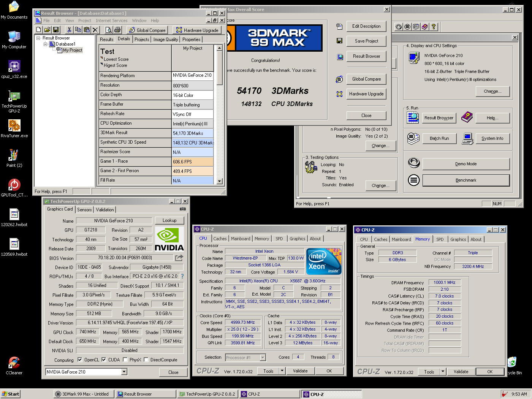
Task: Switch to the Validation tab in GPU-Z
Action: pyautogui.click(x=105, y=210)
